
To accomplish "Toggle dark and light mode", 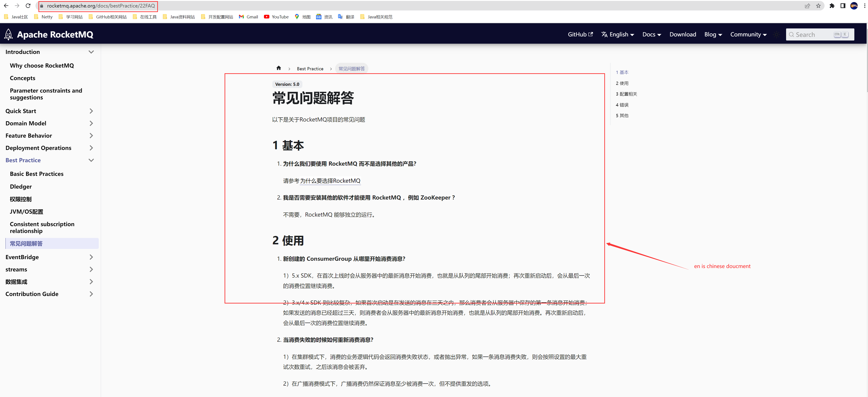I will coord(776,34).
